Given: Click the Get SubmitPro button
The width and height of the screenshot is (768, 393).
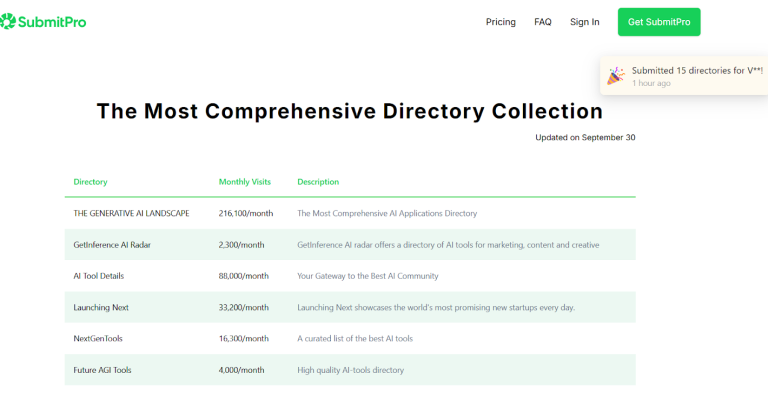Looking at the screenshot, I should pyautogui.click(x=659, y=22).
